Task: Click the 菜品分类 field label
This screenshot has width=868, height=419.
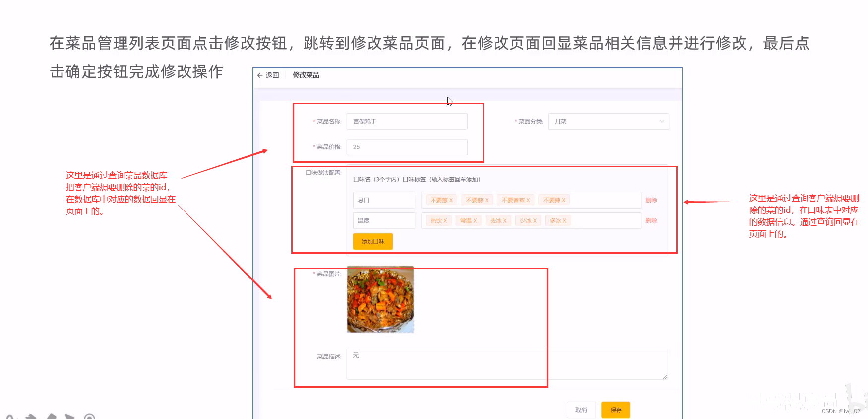Action: pos(530,121)
